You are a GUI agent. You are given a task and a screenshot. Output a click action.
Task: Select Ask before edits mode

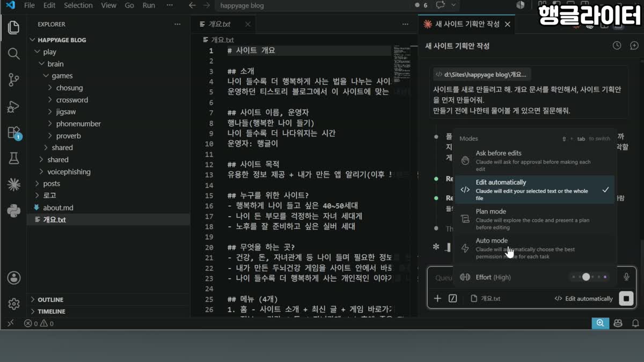(x=535, y=160)
